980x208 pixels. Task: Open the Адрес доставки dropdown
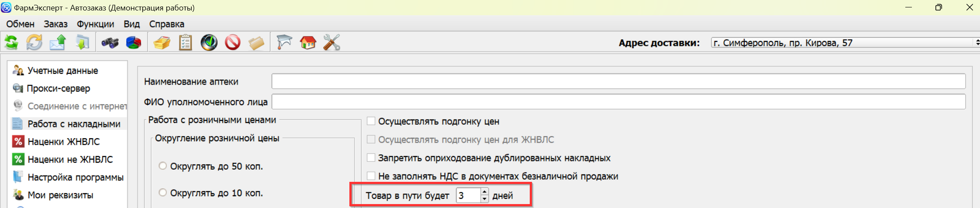(976, 43)
